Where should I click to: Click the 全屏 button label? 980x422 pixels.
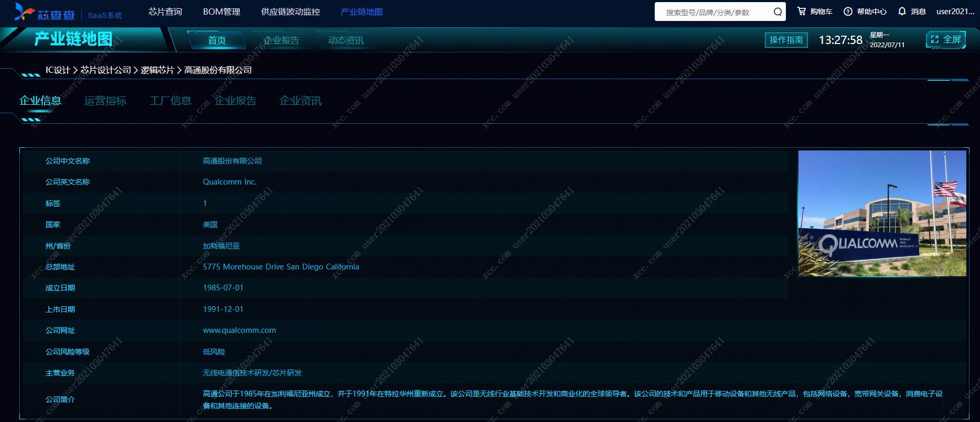click(x=952, y=39)
